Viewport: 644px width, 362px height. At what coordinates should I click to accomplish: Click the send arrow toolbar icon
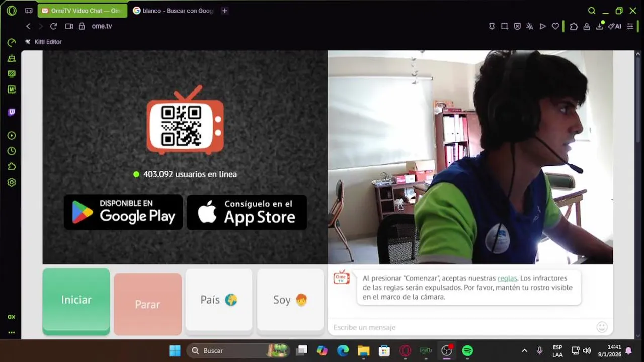pyautogui.click(x=542, y=26)
